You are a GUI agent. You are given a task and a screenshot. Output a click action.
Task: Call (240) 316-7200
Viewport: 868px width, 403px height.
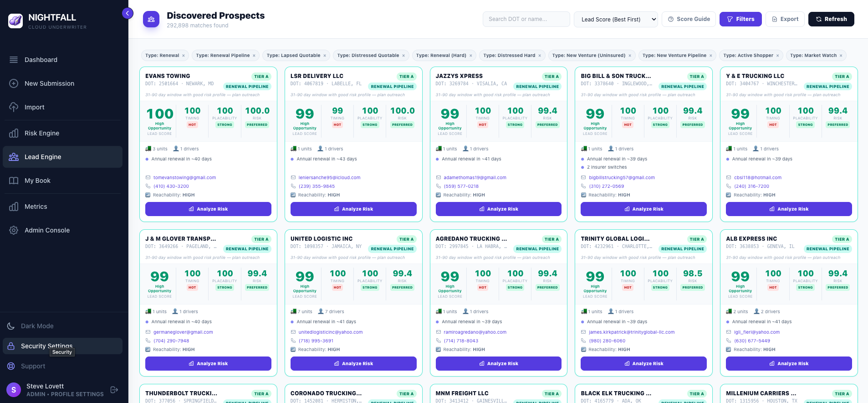coord(751,186)
